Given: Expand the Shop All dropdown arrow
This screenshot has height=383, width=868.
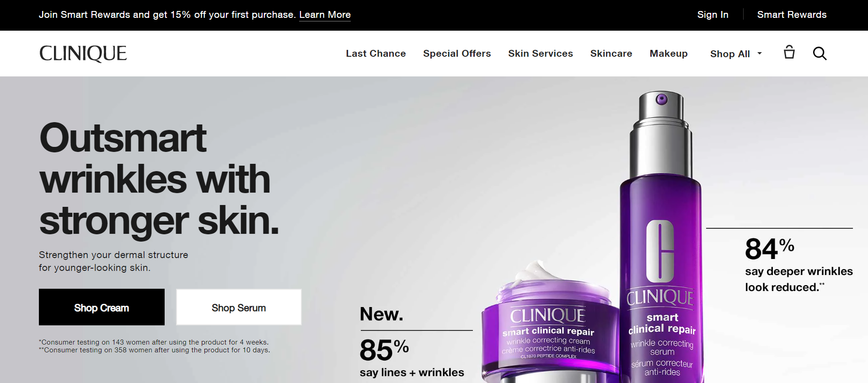Looking at the screenshot, I should (760, 53).
